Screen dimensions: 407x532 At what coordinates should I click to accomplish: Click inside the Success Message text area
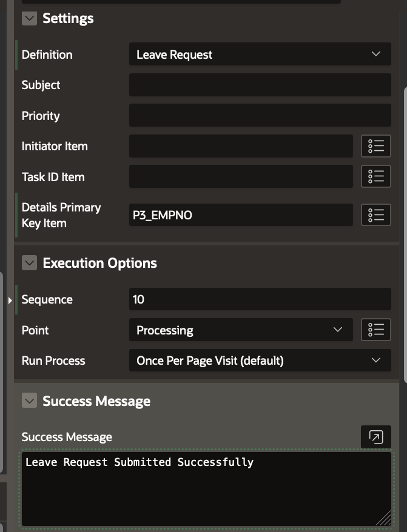(205, 488)
